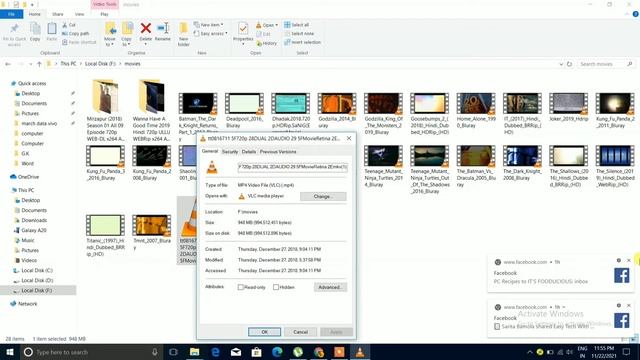Select Galaxy A20 in navigation pane
640x360 pixels.
point(33,230)
